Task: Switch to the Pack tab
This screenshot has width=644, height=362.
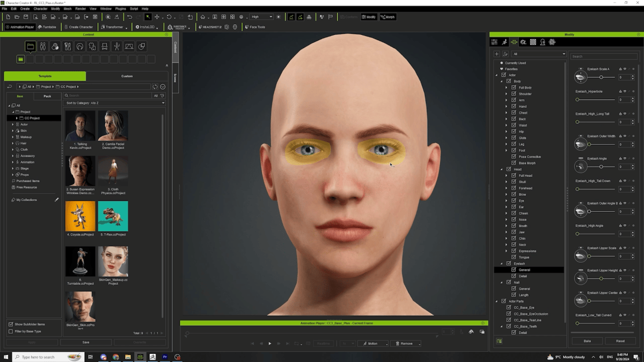Action: click(47, 96)
